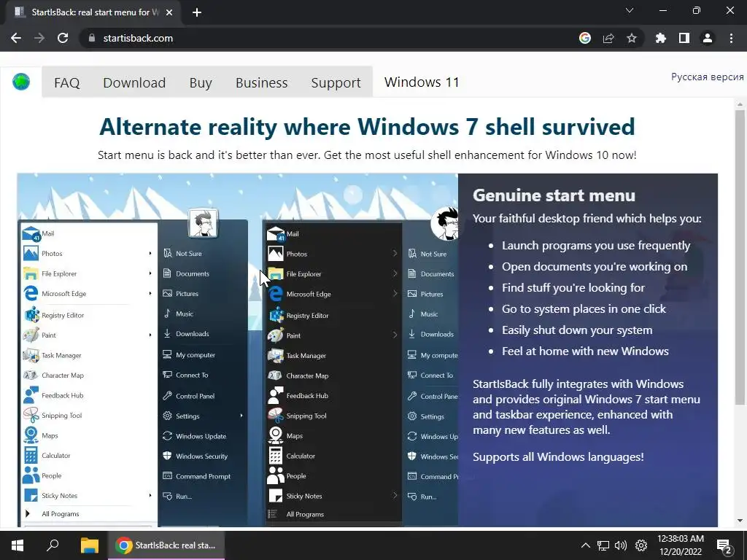Viewport: 747px width, 560px height.
Task: Expand Microsoft Edge chevron in dark menu
Action: (x=395, y=293)
